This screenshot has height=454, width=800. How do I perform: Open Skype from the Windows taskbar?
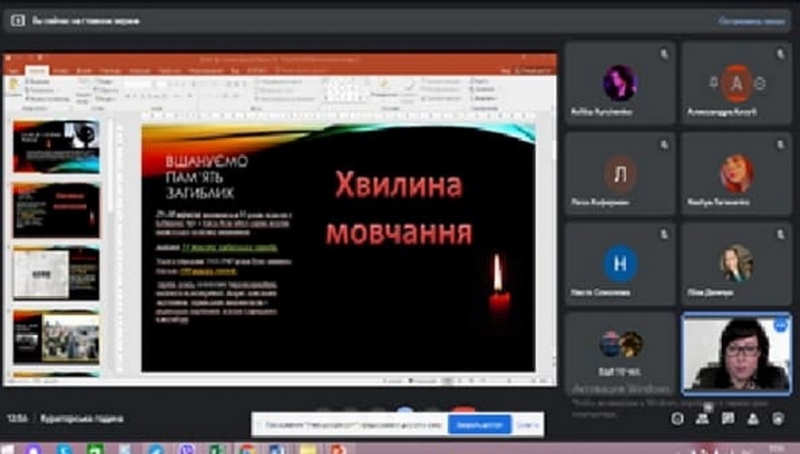pyautogui.click(x=64, y=449)
